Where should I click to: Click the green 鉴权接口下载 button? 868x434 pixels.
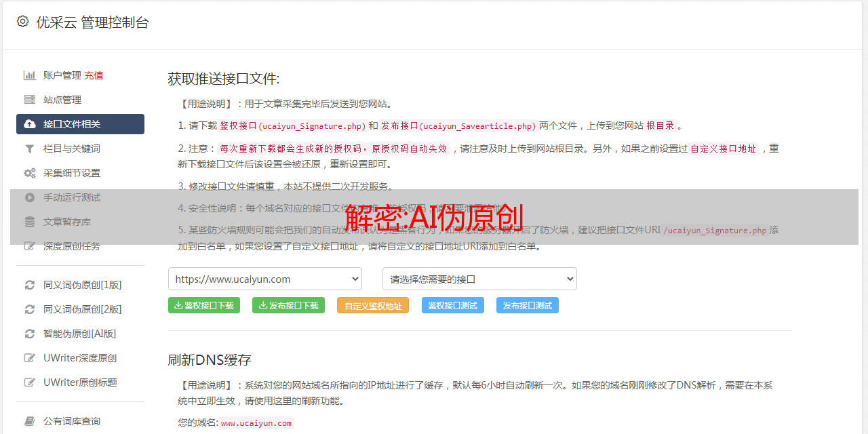[204, 305]
